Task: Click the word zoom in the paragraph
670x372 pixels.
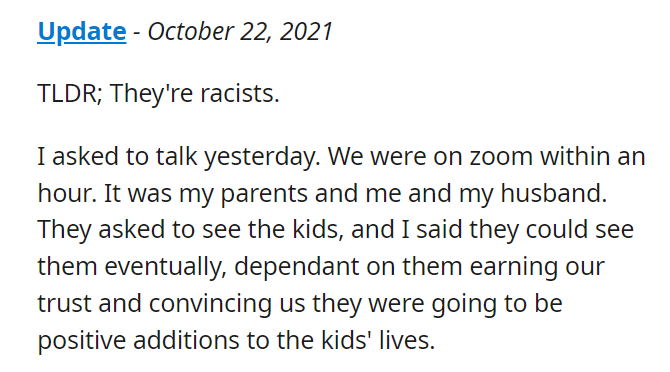Action: coord(501,157)
